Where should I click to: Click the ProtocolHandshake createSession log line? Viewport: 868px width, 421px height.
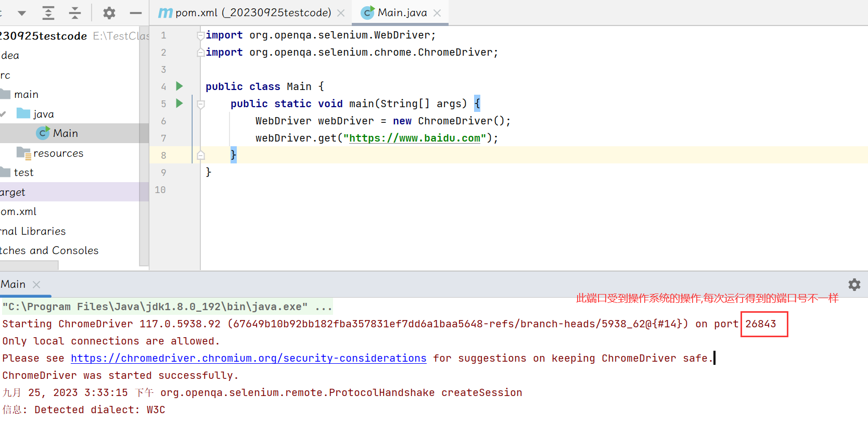tap(262, 392)
